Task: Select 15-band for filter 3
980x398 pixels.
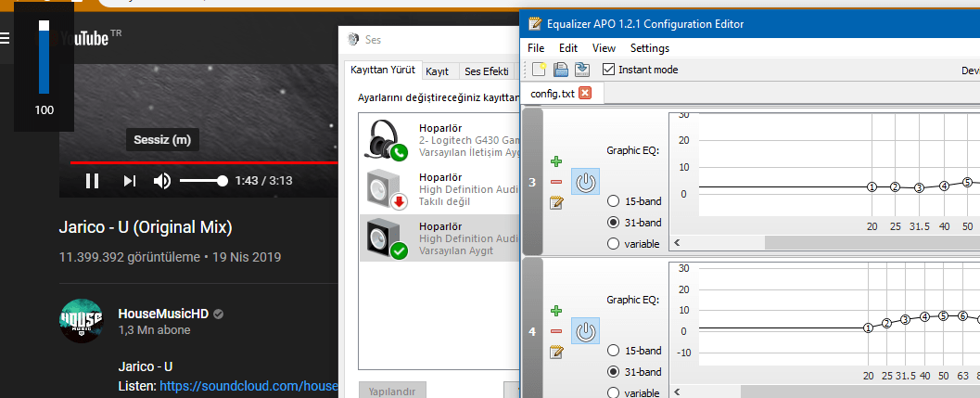Action: 613,201
